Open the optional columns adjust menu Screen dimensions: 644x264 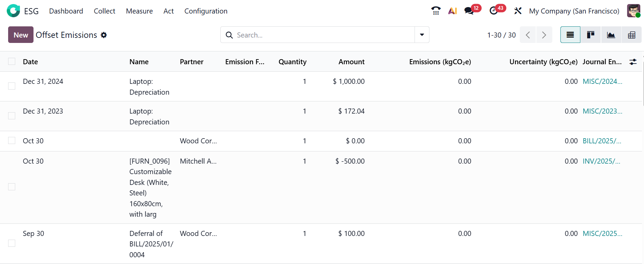[x=633, y=62]
